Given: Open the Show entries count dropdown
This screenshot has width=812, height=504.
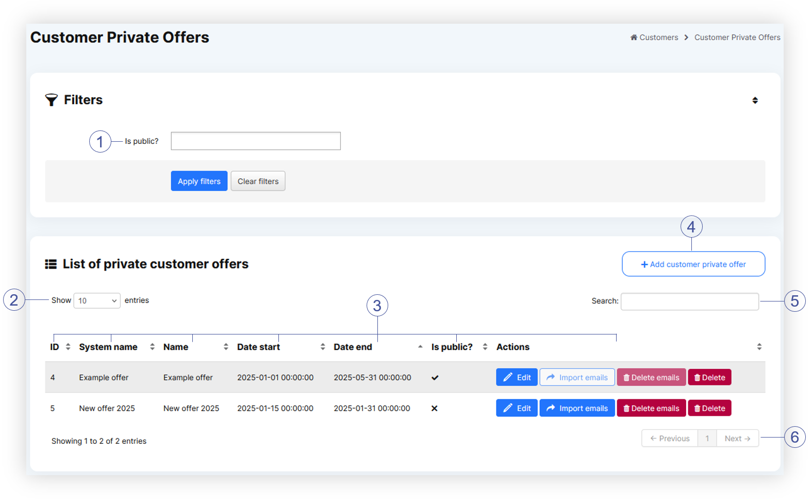Looking at the screenshot, I should click(97, 301).
